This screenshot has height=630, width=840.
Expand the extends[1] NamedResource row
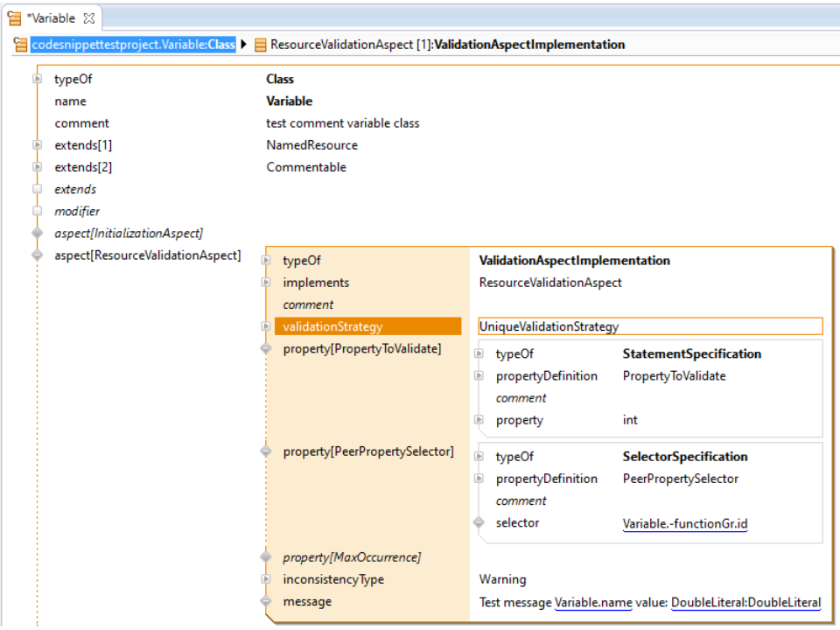tap(37, 145)
